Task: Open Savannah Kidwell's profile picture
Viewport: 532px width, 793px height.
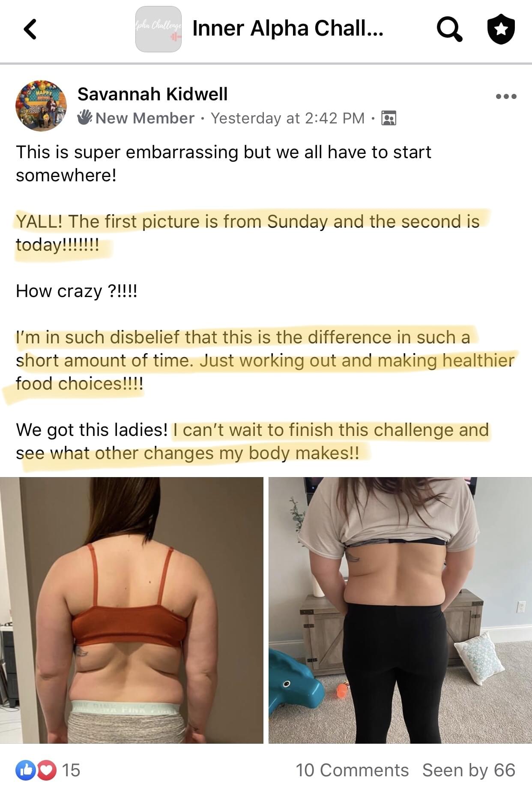Action: click(x=41, y=105)
